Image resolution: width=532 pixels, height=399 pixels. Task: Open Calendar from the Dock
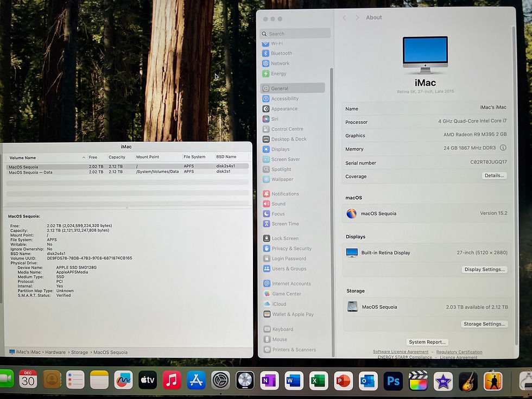(28, 379)
